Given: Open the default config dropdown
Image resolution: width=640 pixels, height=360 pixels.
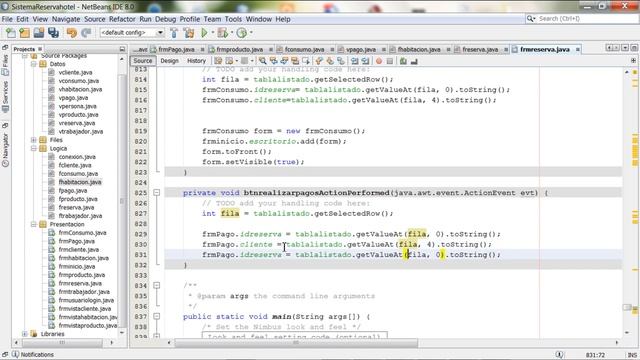Looking at the screenshot, I should (160, 33).
